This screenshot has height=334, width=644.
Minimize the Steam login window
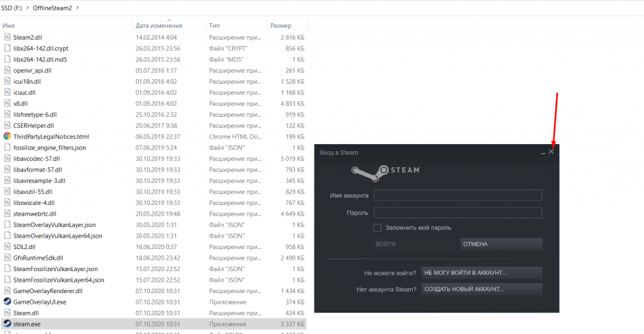(543, 152)
